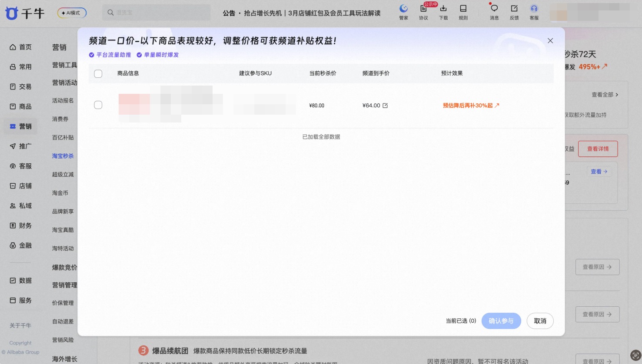Open 财务 in the sidebar

pyautogui.click(x=21, y=225)
